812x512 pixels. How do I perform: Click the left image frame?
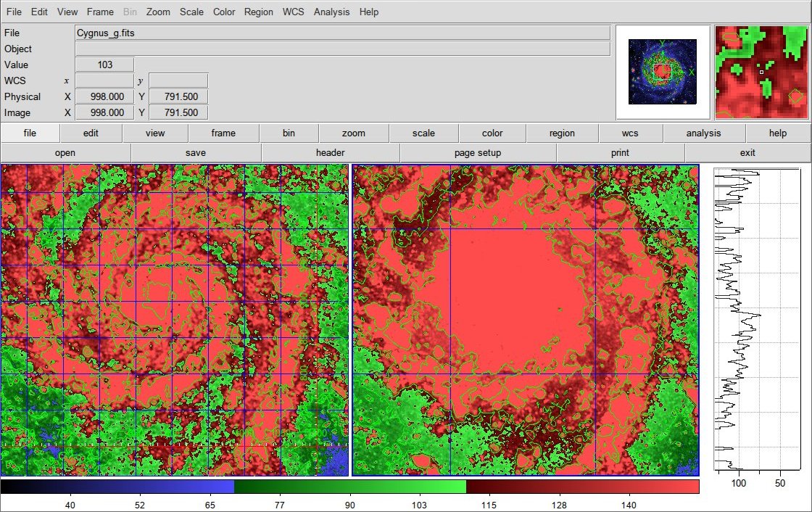point(175,321)
